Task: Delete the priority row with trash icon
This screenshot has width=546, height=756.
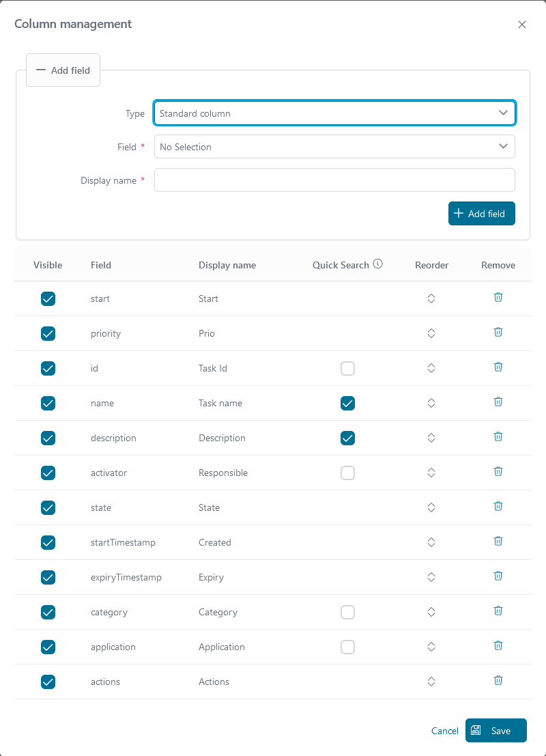Action: coord(498,332)
